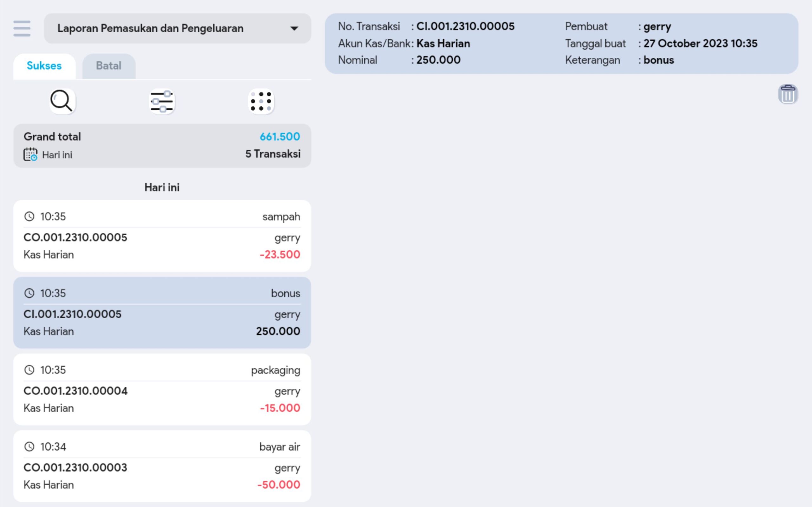The height and width of the screenshot is (507, 812).
Task: Click the clock icon on bayar air entry
Action: 29,447
